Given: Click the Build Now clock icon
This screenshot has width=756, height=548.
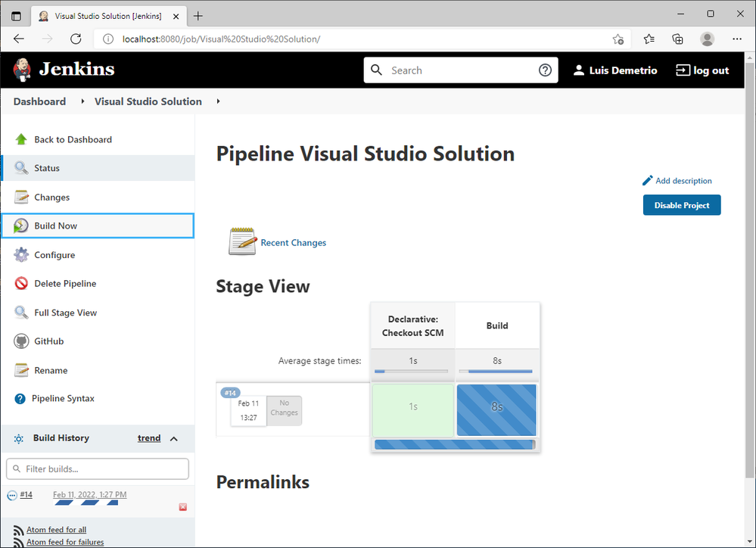Looking at the screenshot, I should (x=20, y=226).
